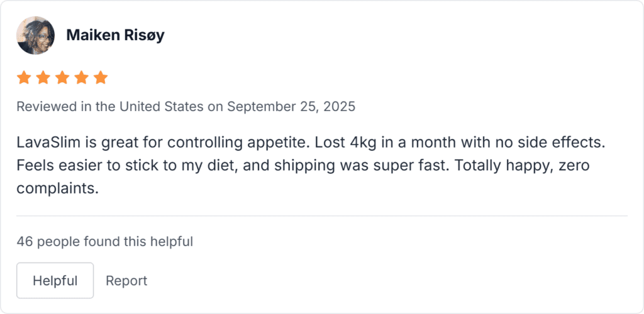This screenshot has height=314, width=644.
Task: Click the horizontal divider above helpful count
Action: tap(322, 216)
